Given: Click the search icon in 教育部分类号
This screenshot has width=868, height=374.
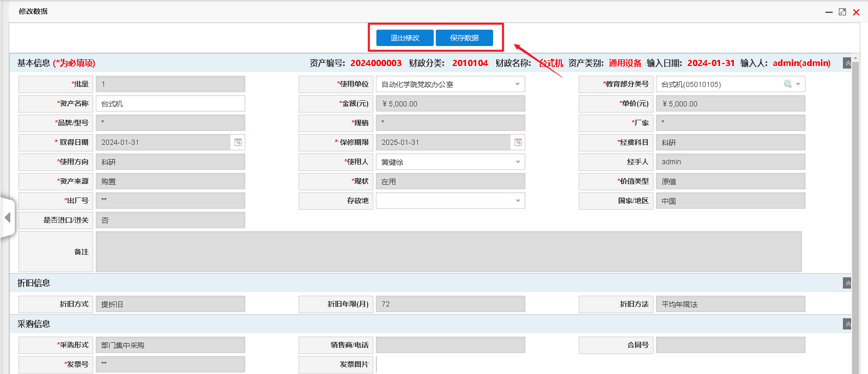Looking at the screenshot, I should pyautogui.click(x=788, y=84).
